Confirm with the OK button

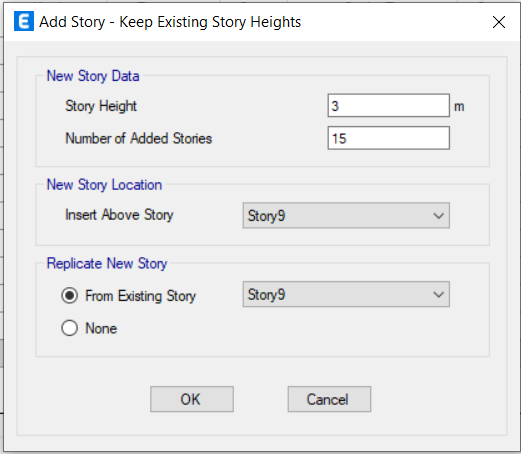[192, 399]
